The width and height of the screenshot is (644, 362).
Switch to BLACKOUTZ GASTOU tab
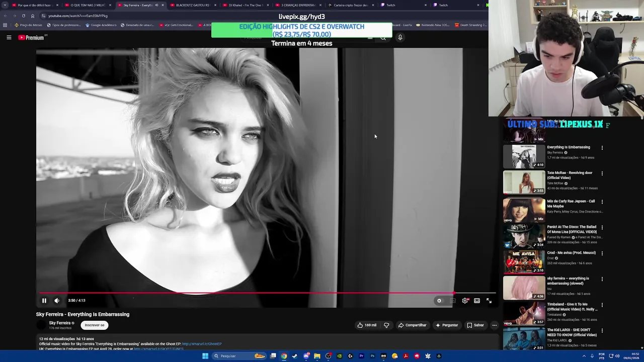pyautogui.click(x=192, y=5)
